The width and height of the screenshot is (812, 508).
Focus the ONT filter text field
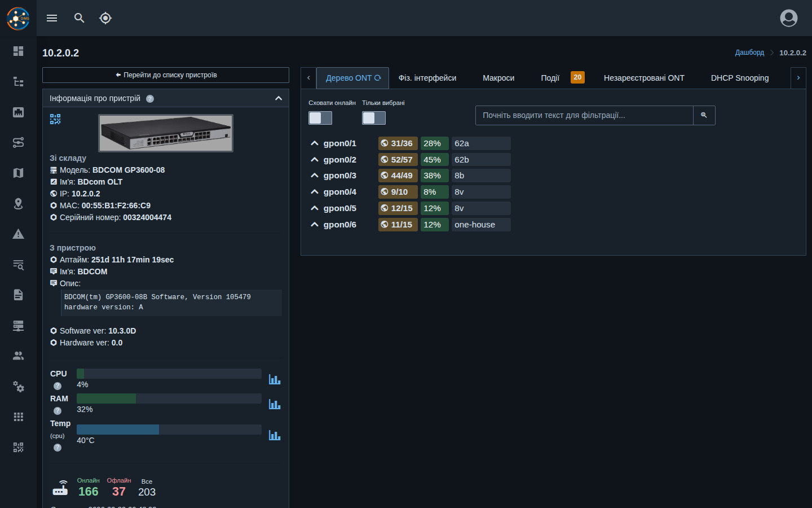(584, 115)
